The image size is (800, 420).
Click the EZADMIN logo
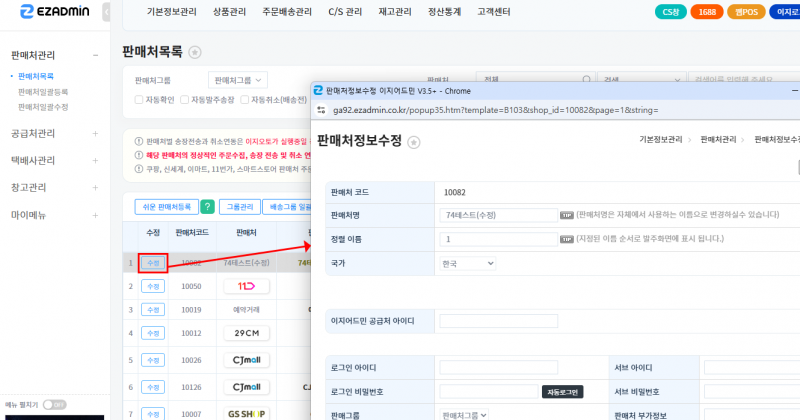click(54, 11)
